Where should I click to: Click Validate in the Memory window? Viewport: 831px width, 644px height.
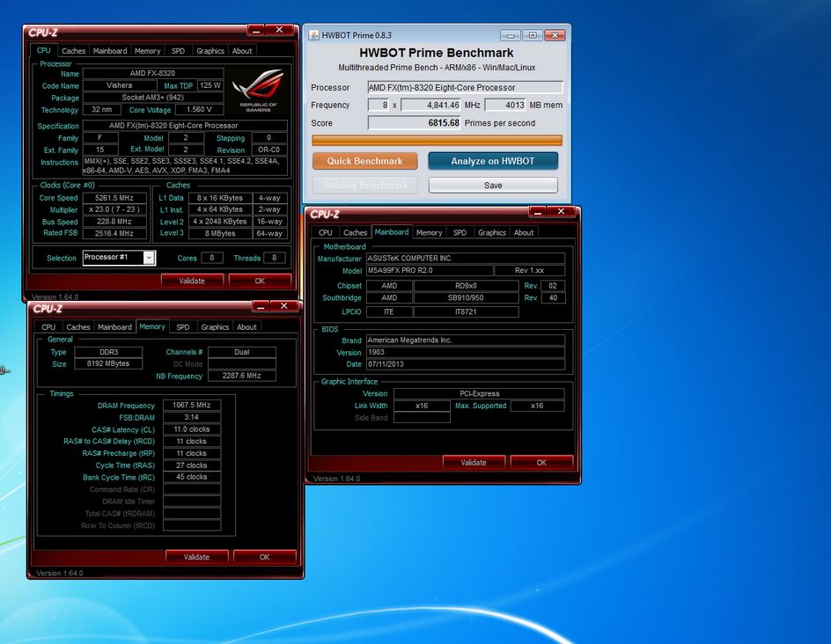pos(196,557)
